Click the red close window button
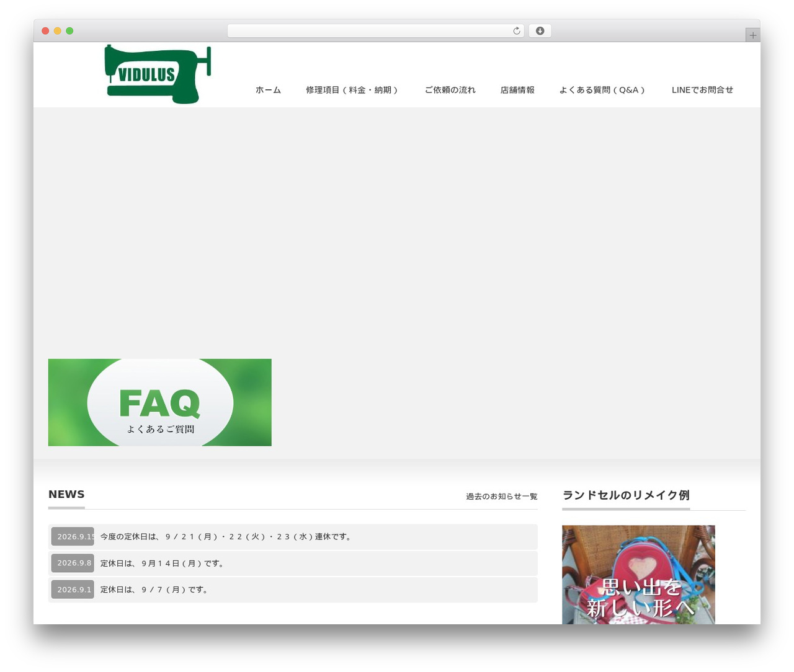This screenshot has height=672, width=794. point(45,31)
